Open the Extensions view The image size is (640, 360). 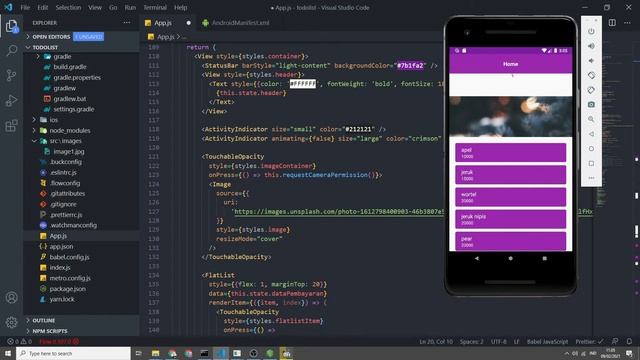[11, 125]
